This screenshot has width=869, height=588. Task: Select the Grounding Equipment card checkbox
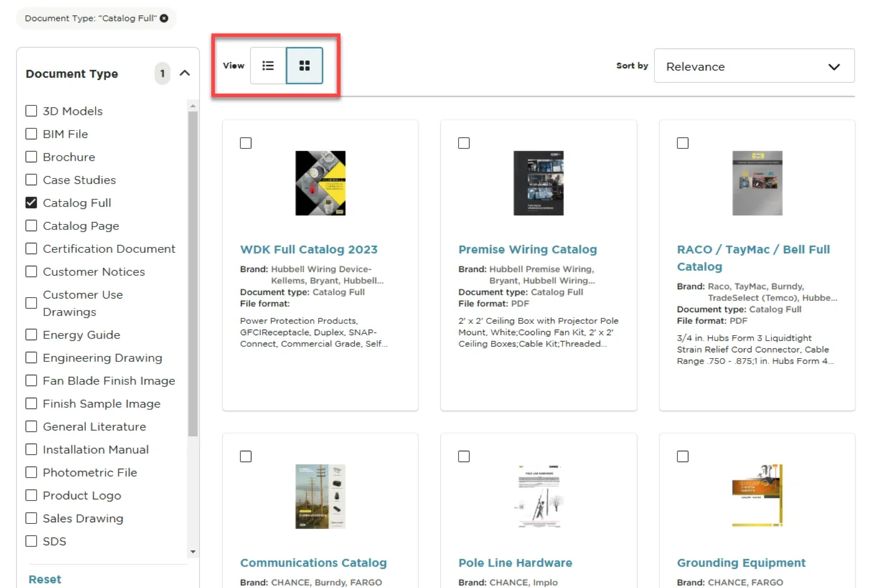pyautogui.click(x=682, y=456)
